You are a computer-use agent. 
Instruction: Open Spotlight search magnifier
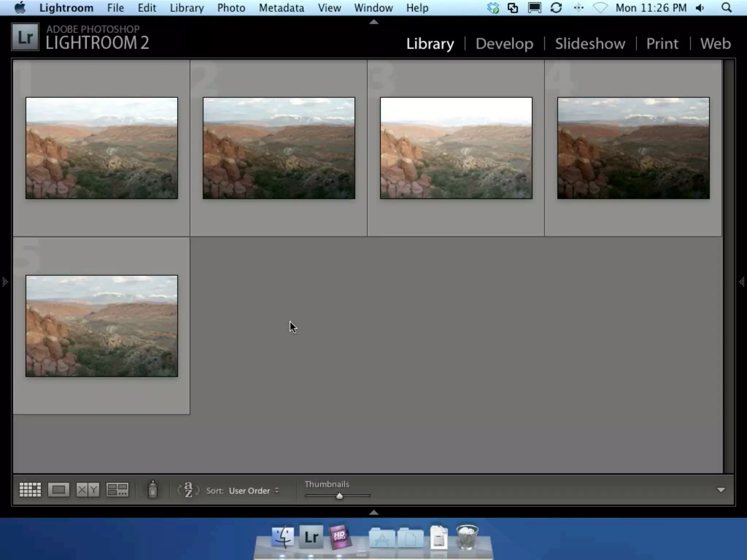coord(727,8)
